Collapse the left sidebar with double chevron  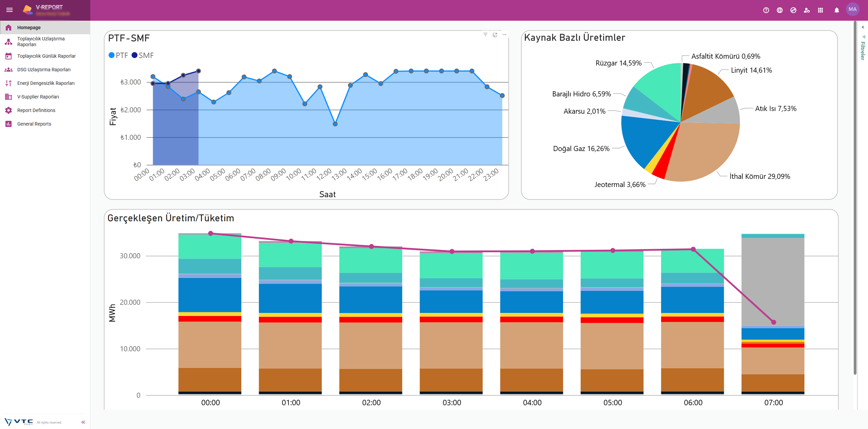tap(83, 422)
